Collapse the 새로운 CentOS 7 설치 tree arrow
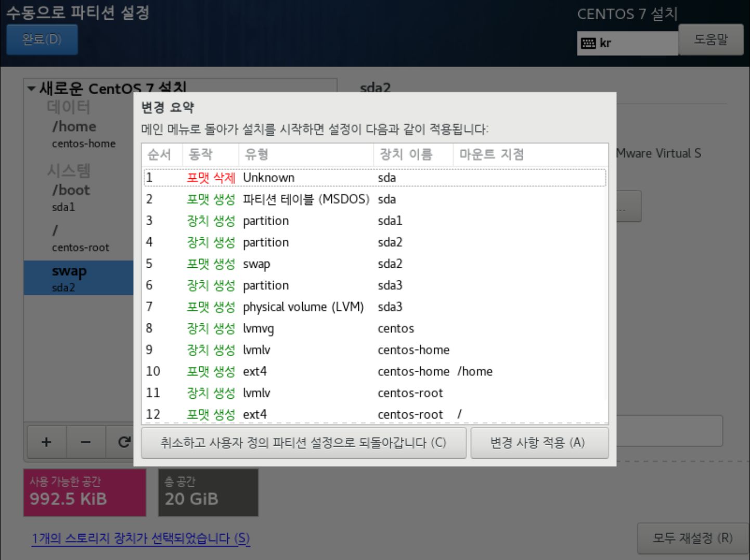The image size is (750, 560). pos(31,89)
